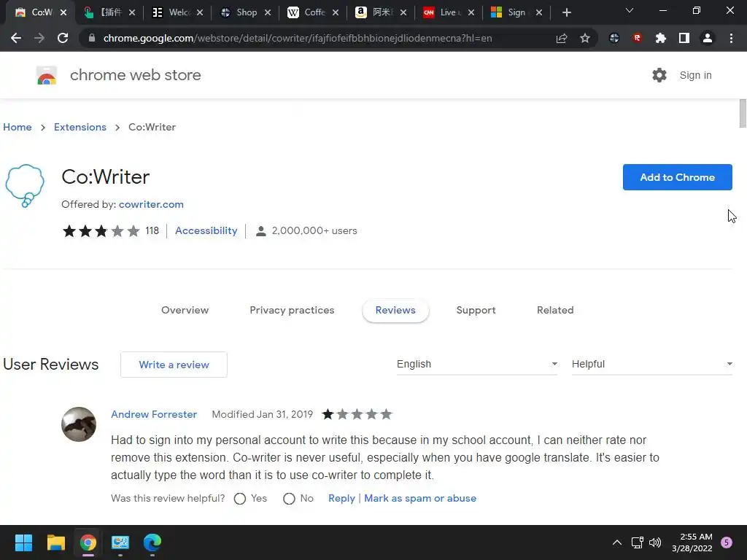Click the share page icon in address bar

click(562, 38)
